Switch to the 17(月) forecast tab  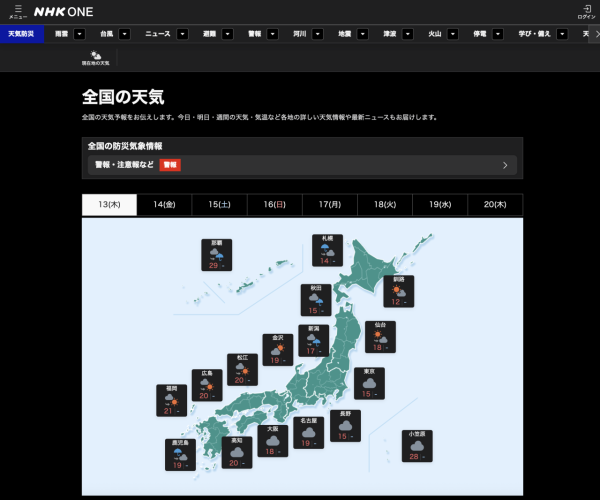point(330,205)
